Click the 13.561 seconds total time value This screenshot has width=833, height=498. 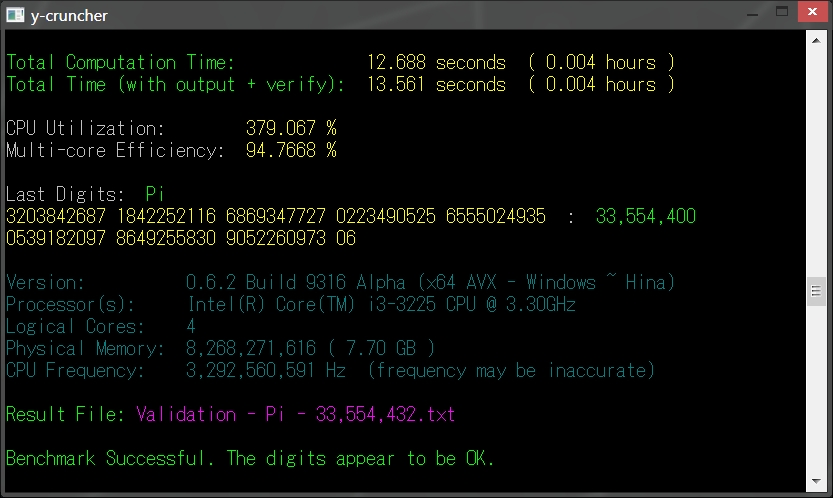tap(436, 85)
